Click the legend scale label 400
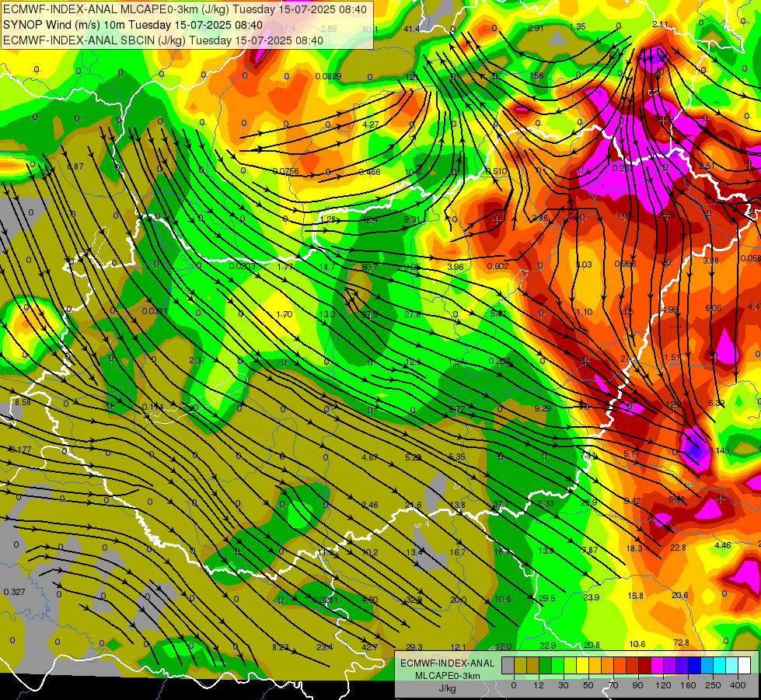 point(738,685)
